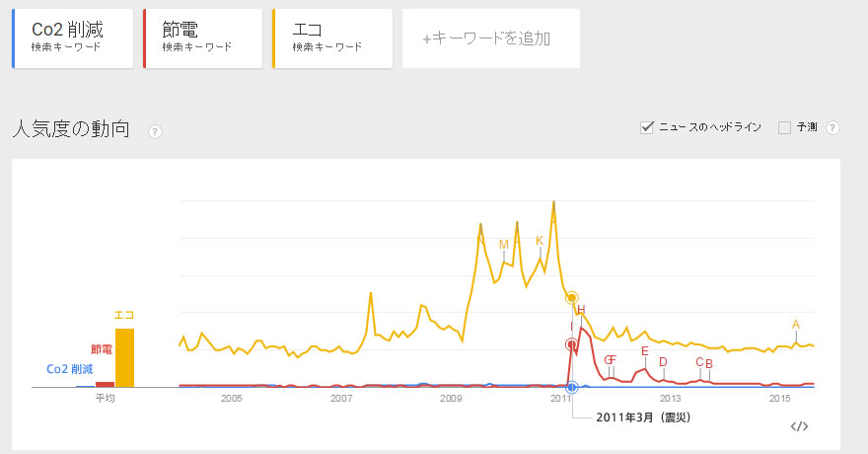Click news marker D on red line

pos(663,362)
